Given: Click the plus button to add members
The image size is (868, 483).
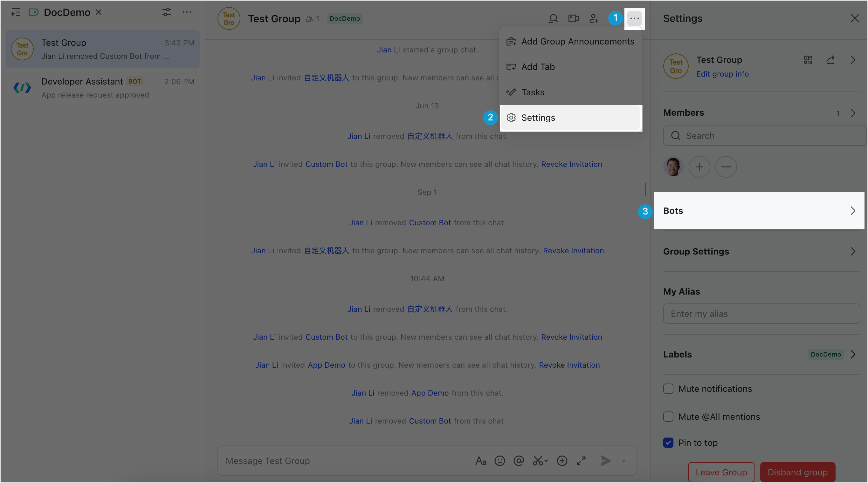Looking at the screenshot, I should pyautogui.click(x=699, y=167).
